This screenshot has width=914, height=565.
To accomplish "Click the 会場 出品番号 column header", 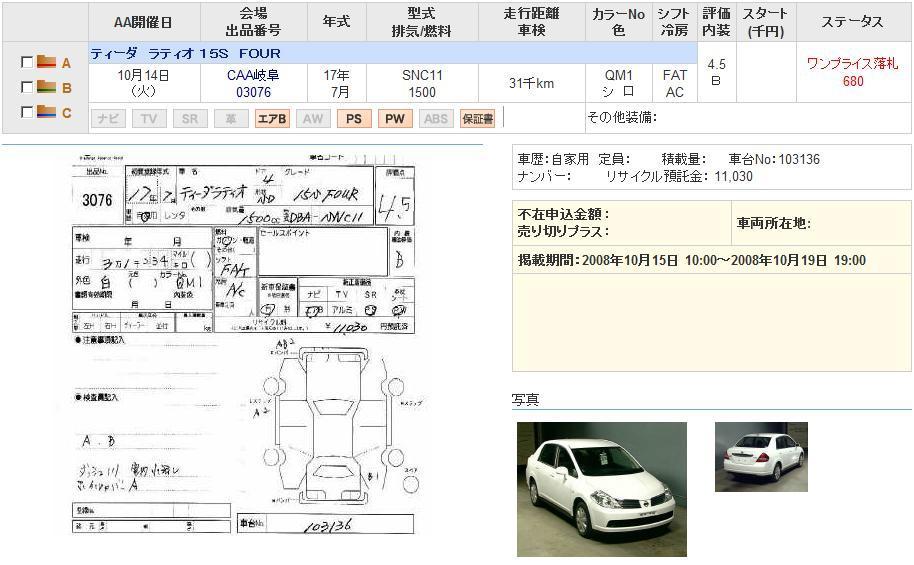I will 254,22.
